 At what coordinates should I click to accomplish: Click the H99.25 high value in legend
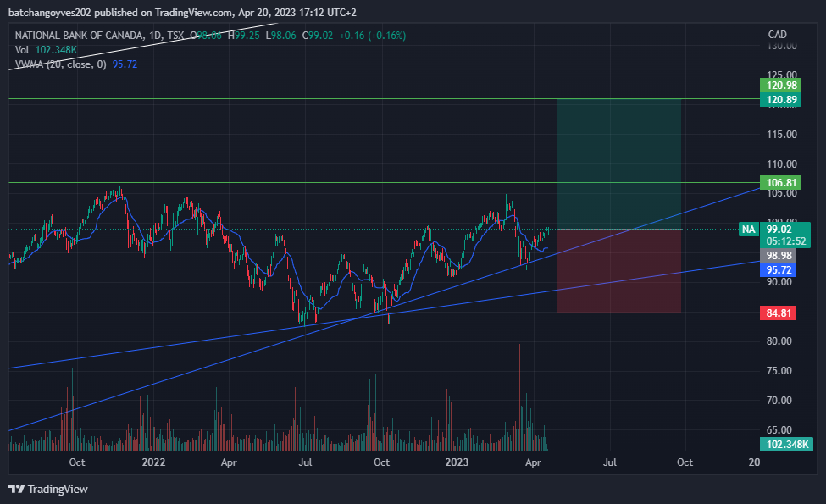point(243,36)
